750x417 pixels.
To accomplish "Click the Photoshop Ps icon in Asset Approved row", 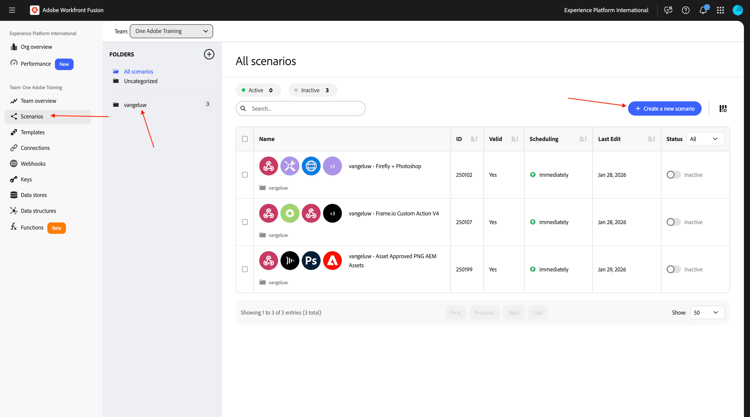I will (311, 261).
